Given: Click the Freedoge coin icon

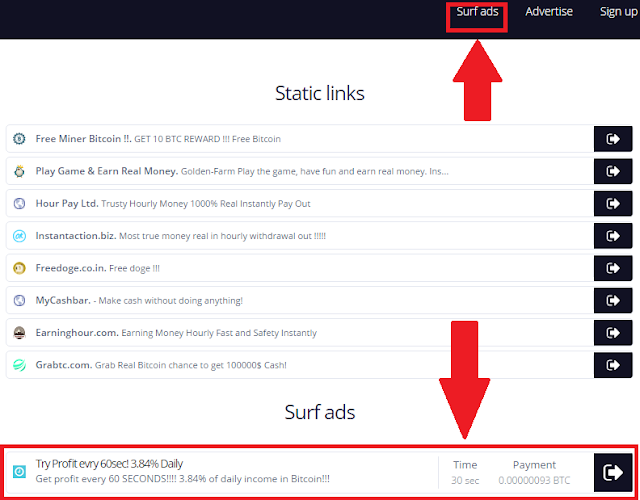Looking at the screenshot, I should point(19,268).
